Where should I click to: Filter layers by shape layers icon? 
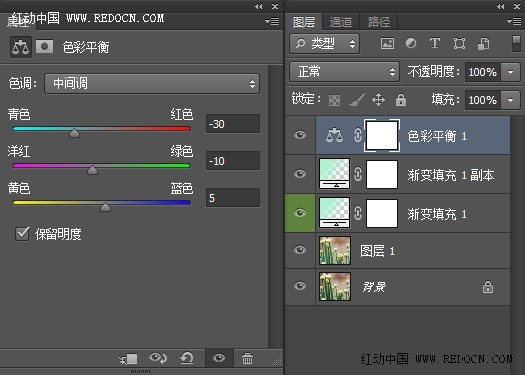tap(459, 44)
